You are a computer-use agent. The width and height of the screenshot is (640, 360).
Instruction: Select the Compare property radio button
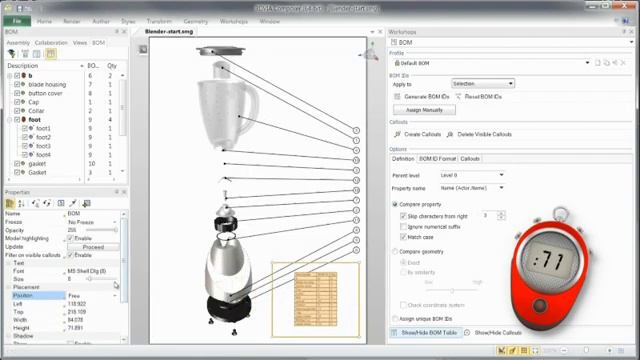click(395, 204)
